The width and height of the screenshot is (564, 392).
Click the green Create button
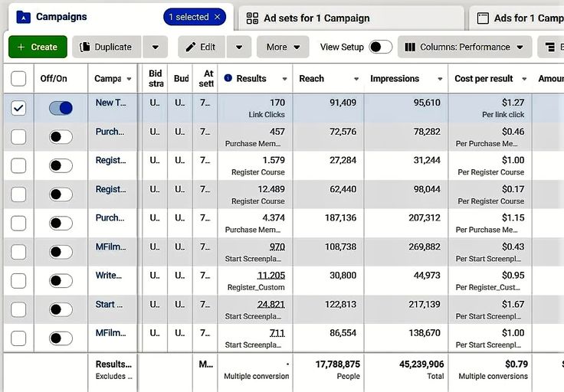click(38, 47)
